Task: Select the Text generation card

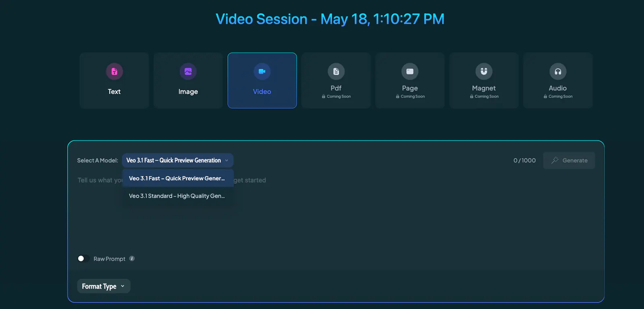Action: tap(114, 80)
